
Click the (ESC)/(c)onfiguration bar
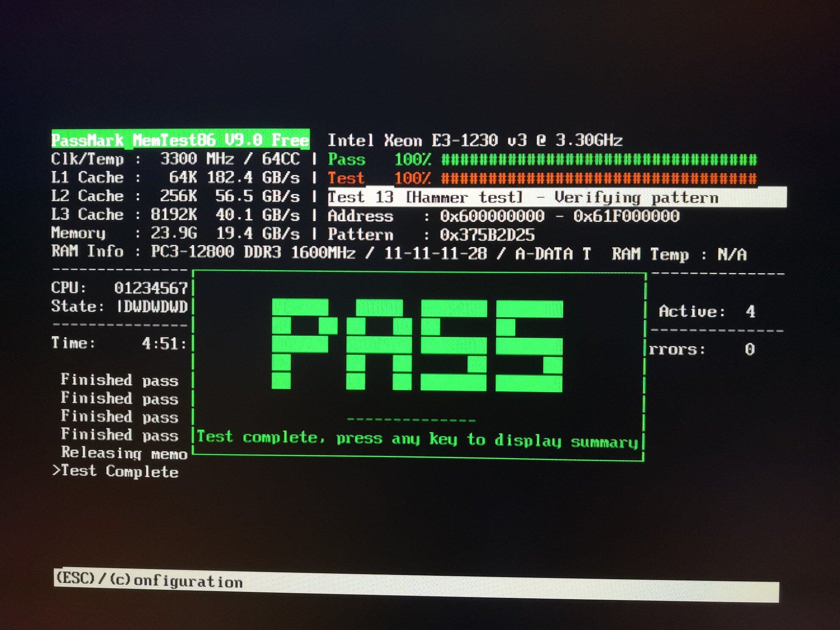pos(416,585)
